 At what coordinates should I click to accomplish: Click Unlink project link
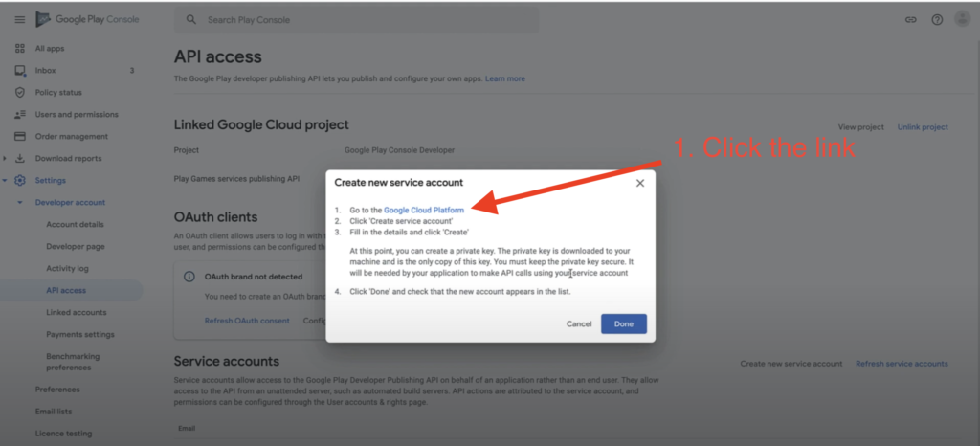(x=923, y=126)
